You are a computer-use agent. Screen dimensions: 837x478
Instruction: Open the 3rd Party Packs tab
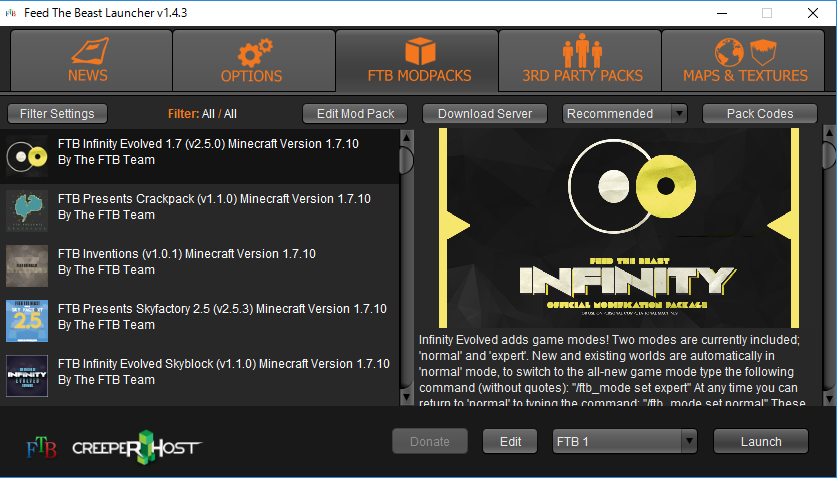582,61
